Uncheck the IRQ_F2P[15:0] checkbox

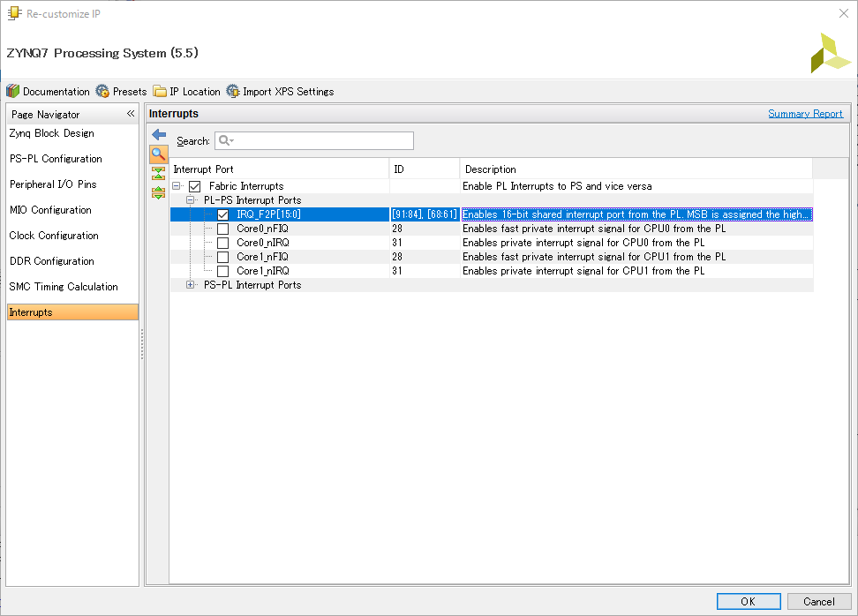pyautogui.click(x=222, y=214)
